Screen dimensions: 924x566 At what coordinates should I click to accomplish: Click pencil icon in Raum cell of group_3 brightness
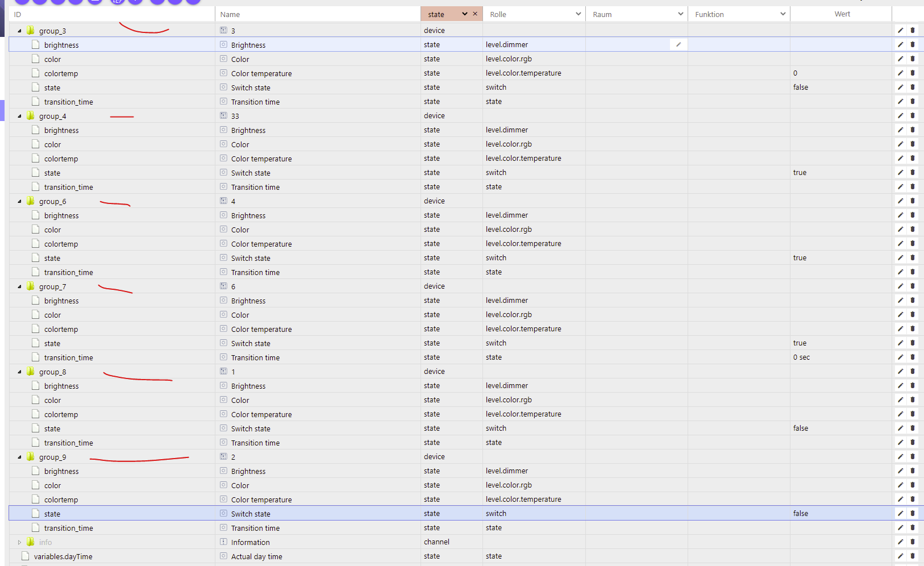pyautogui.click(x=678, y=44)
